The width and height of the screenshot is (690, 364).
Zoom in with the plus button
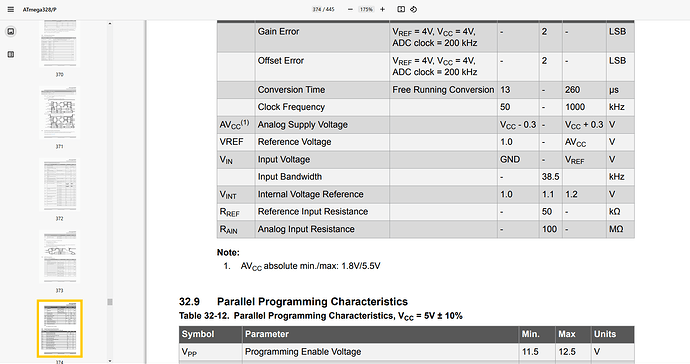point(382,9)
